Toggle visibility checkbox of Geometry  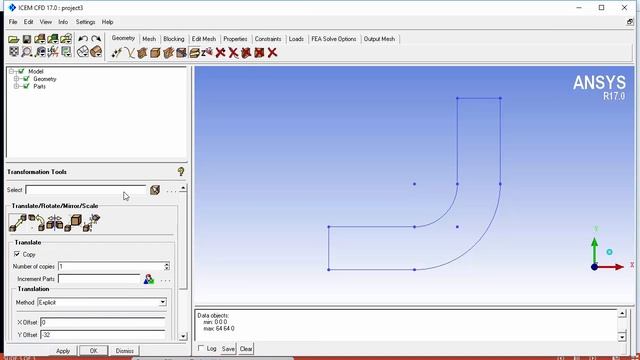click(27, 79)
